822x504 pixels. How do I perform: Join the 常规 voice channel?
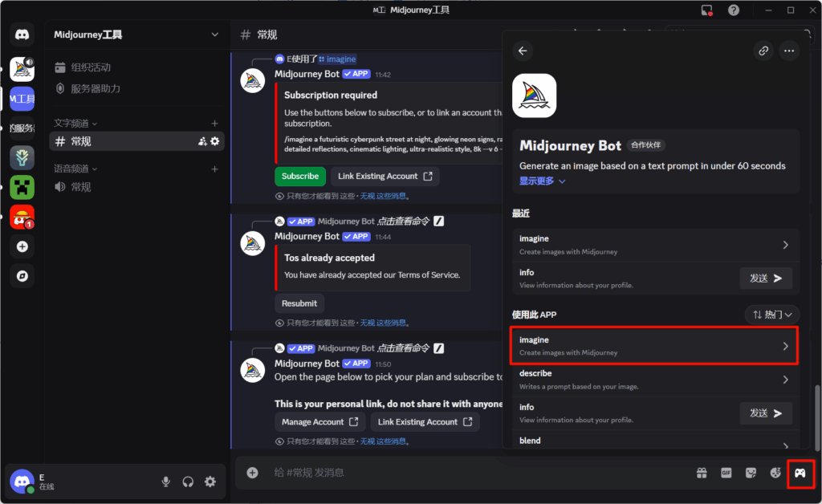[x=136, y=187]
